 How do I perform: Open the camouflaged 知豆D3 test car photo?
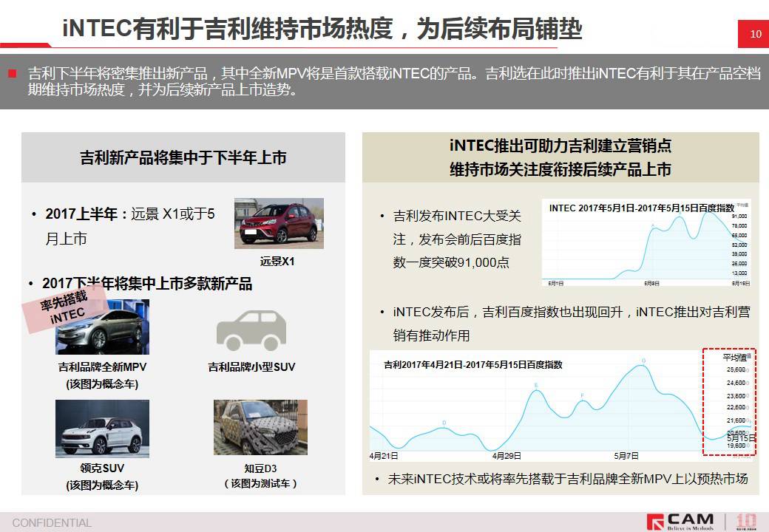pyautogui.click(x=260, y=428)
